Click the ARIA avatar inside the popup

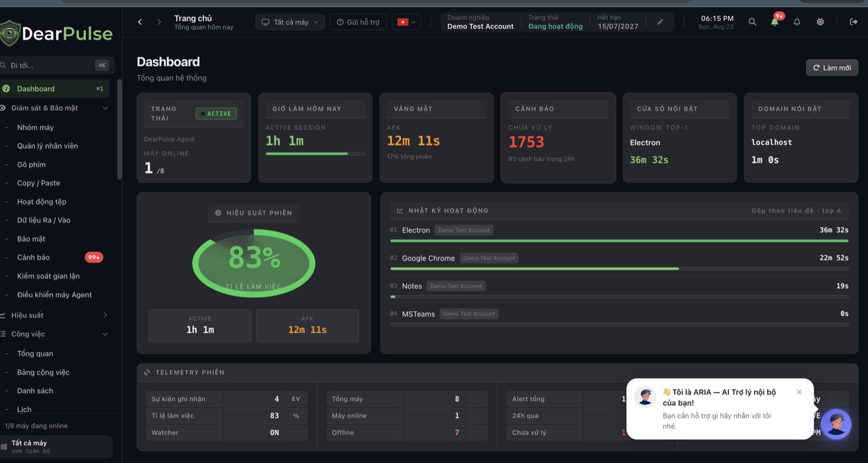(645, 397)
